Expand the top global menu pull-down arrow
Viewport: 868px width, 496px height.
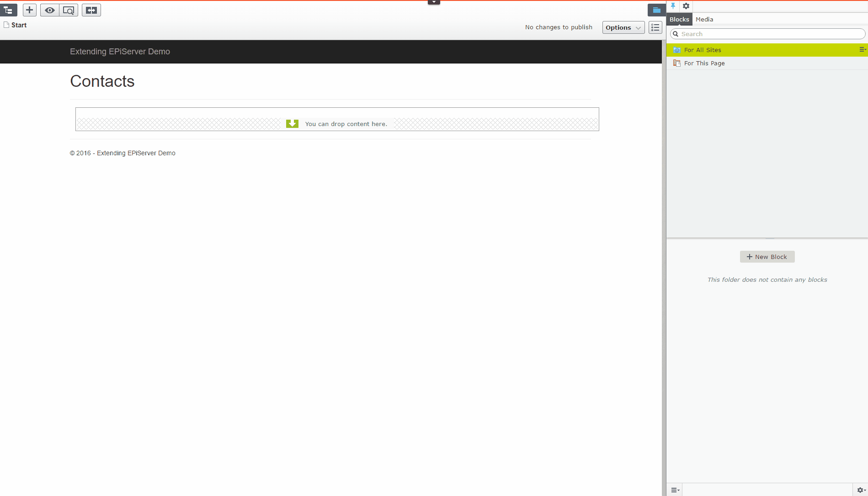pyautogui.click(x=434, y=2)
